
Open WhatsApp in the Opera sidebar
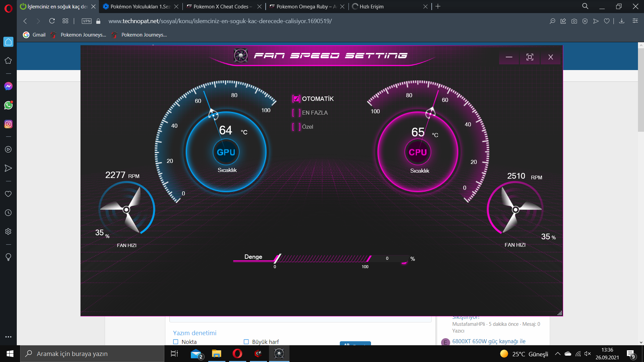click(x=8, y=105)
